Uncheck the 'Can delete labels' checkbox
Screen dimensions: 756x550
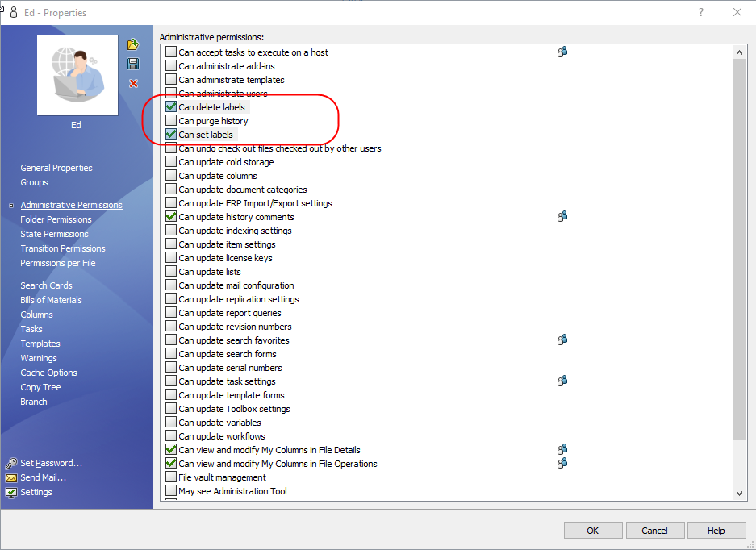pyautogui.click(x=171, y=107)
